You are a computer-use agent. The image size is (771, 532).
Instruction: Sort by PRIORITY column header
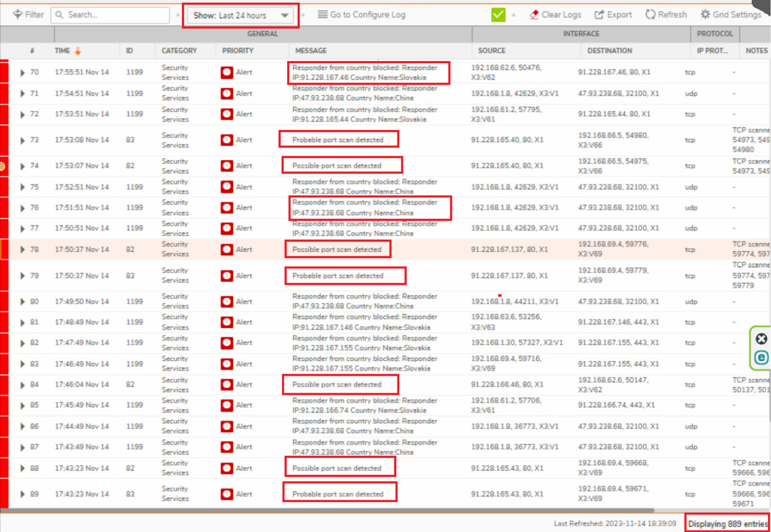[x=237, y=51]
